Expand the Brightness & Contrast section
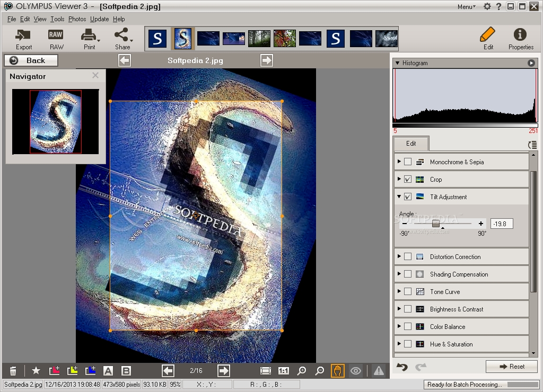This screenshot has height=392, width=543. 399,309
